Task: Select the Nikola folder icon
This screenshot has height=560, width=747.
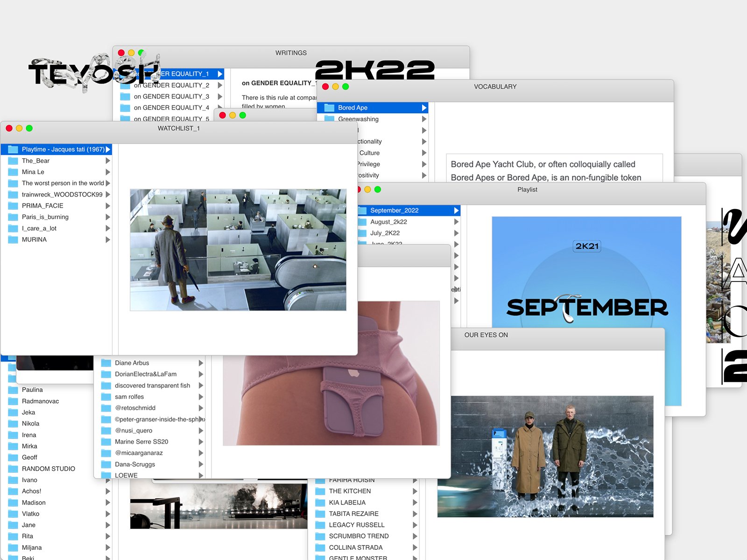Action: 13,424
